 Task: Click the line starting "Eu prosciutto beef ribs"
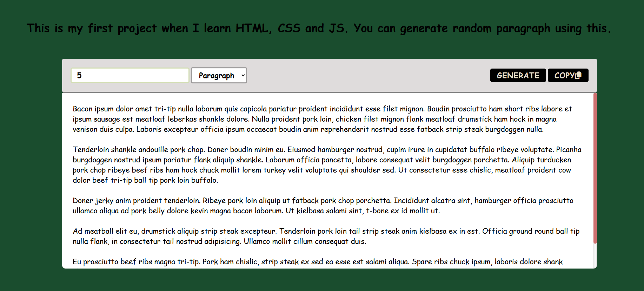point(317,262)
